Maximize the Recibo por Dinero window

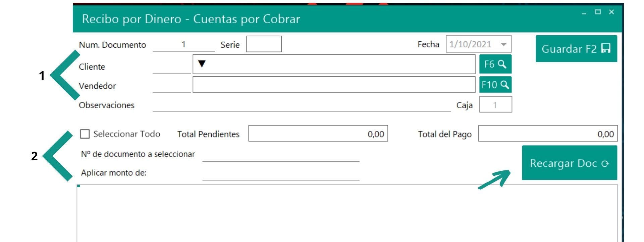click(598, 12)
